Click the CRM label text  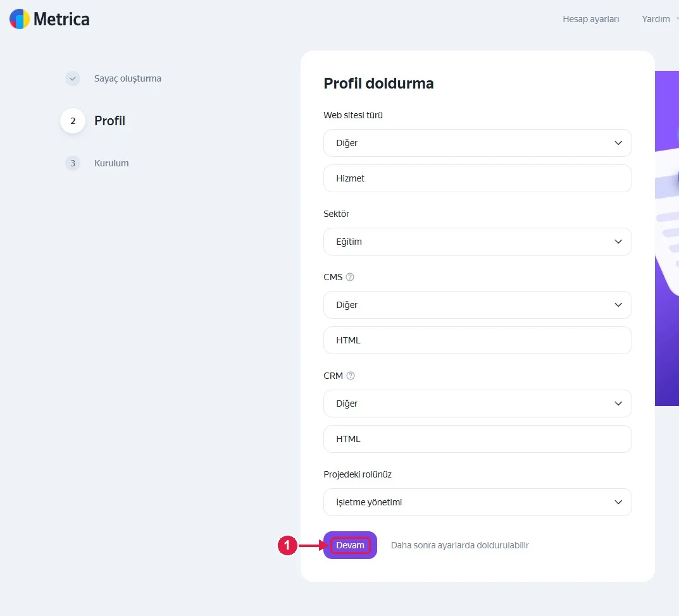[333, 376]
